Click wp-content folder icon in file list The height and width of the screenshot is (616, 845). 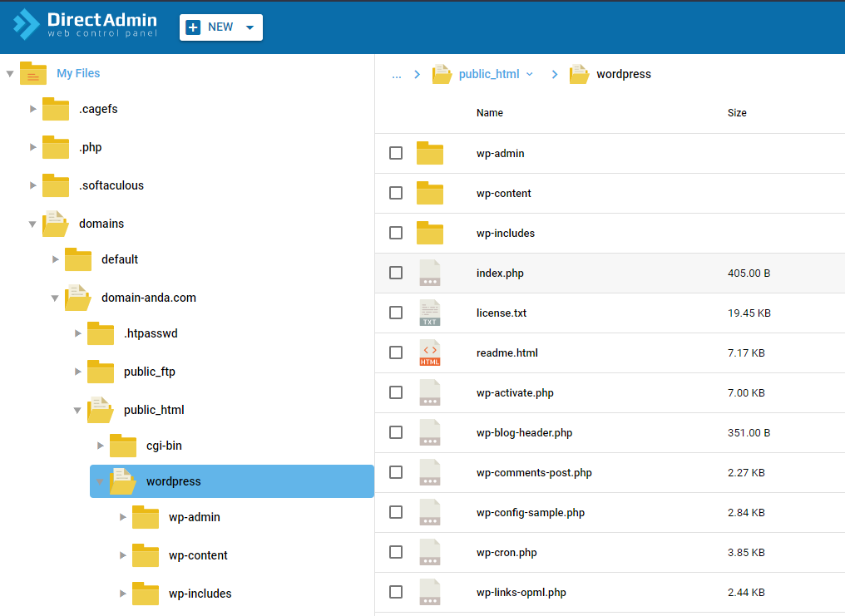[430, 193]
